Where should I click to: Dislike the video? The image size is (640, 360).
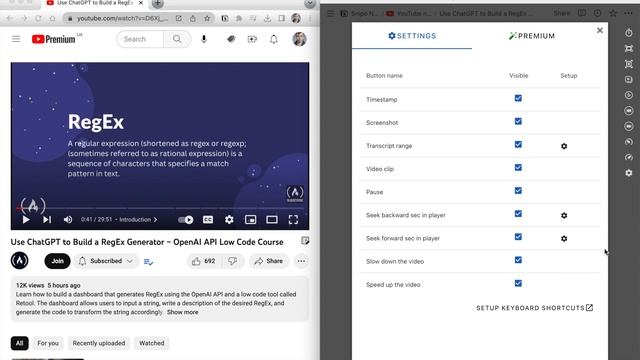click(x=233, y=261)
